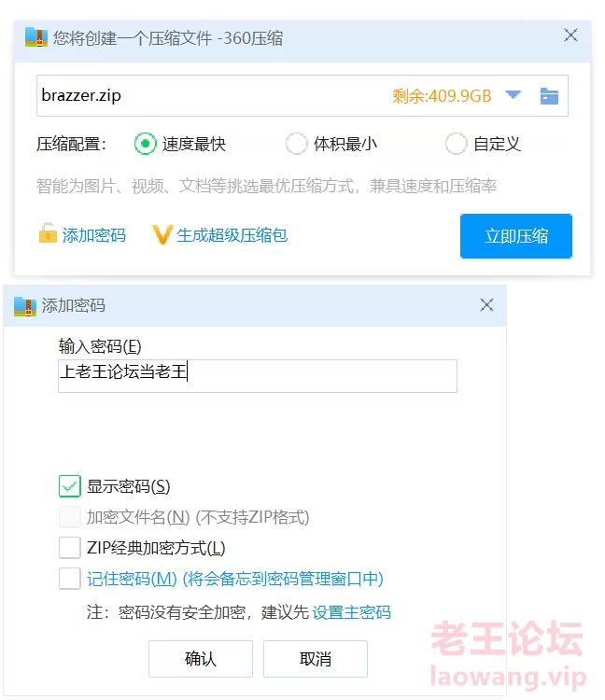The width and height of the screenshot is (605, 700).
Task: Tick the 记住密码 checkbox
Action: (70, 579)
